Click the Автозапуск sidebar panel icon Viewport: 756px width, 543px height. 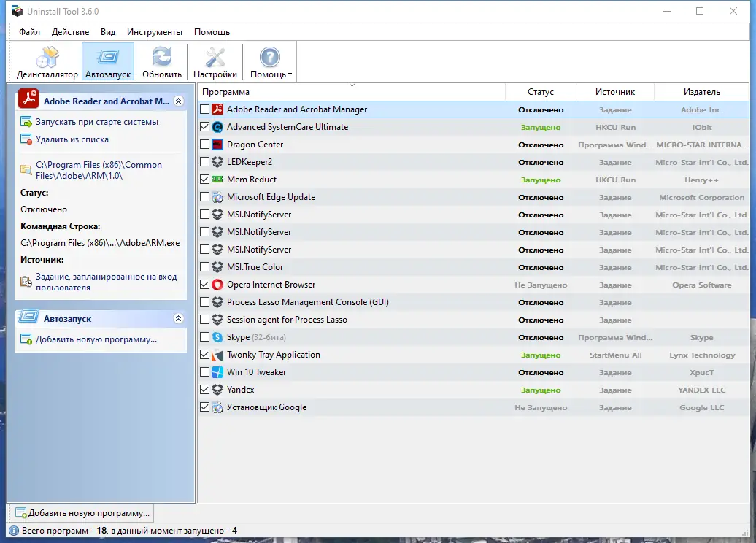28,317
